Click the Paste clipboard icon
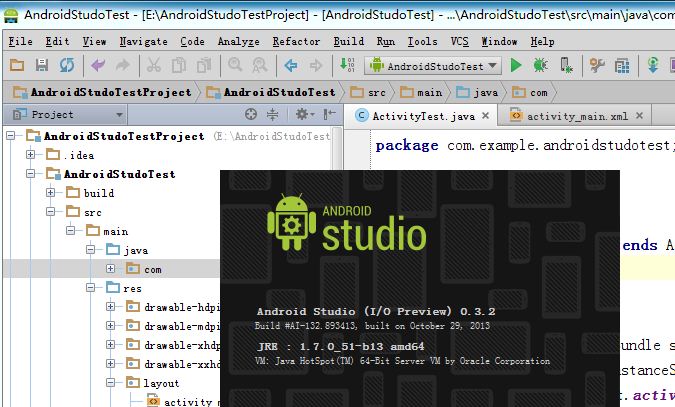 click(204, 65)
